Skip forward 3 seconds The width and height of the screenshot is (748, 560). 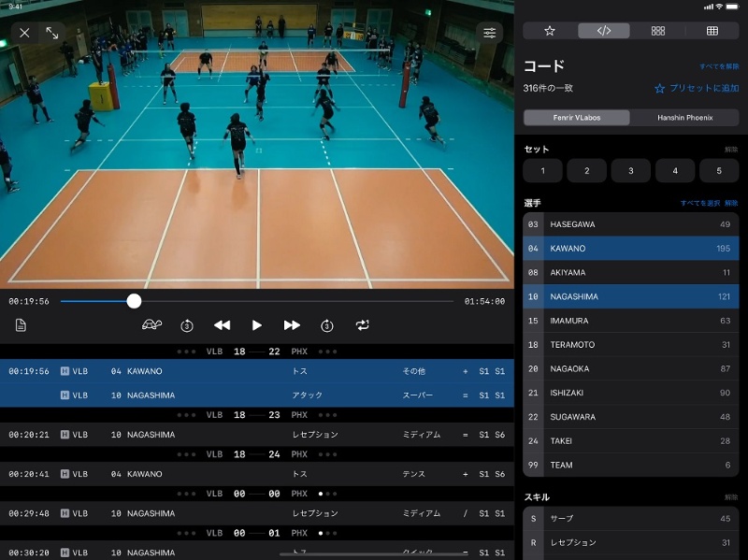pos(327,325)
